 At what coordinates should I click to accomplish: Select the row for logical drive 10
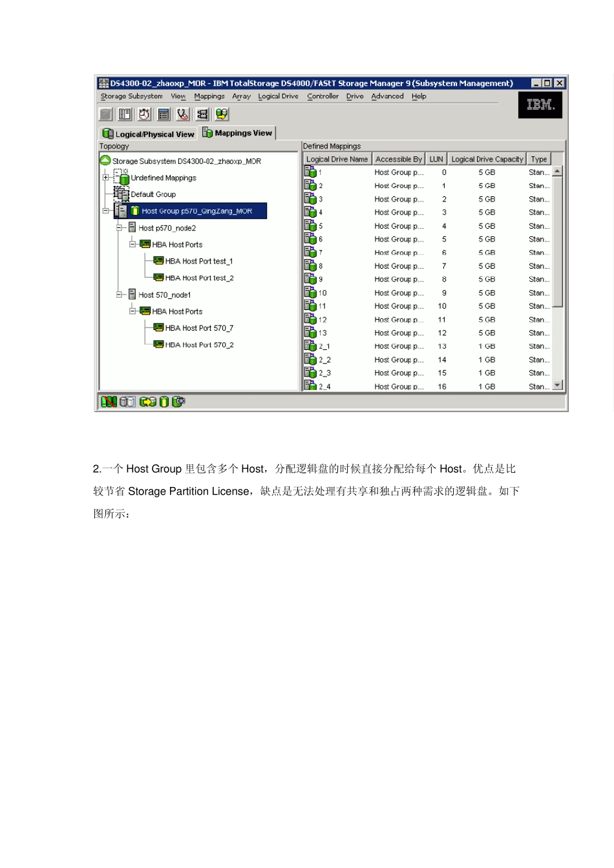428,293
